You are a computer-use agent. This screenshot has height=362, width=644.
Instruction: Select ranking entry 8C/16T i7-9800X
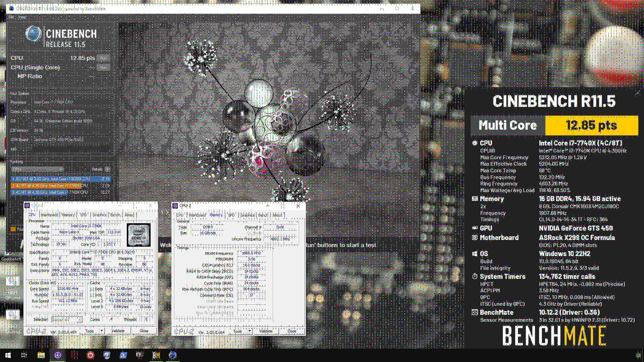(x=60, y=179)
